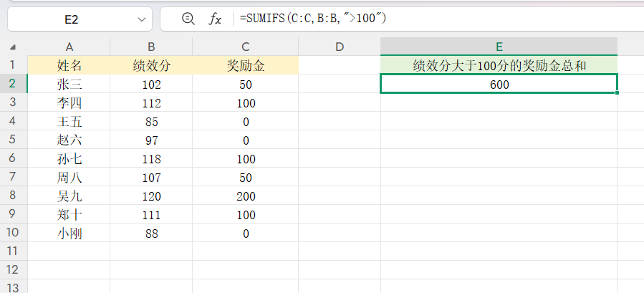This screenshot has height=293, width=644.
Task: Click the score cell 107
Action: click(x=151, y=177)
